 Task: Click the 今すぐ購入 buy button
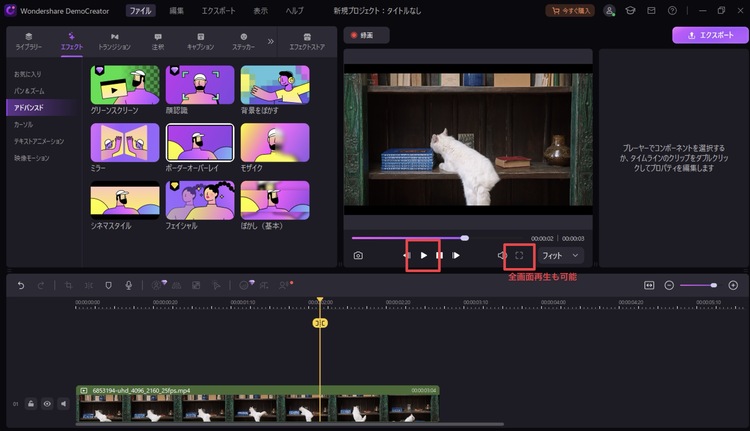click(570, 11)
